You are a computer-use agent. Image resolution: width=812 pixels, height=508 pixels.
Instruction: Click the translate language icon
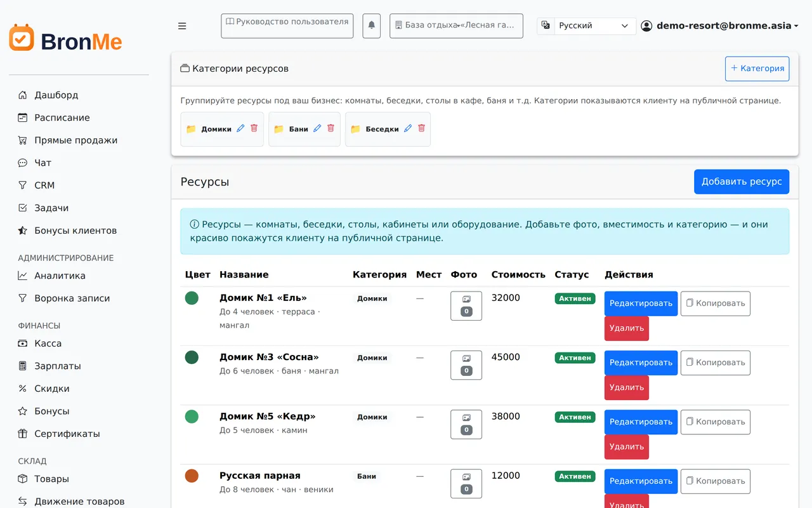[x=546, y=26]
